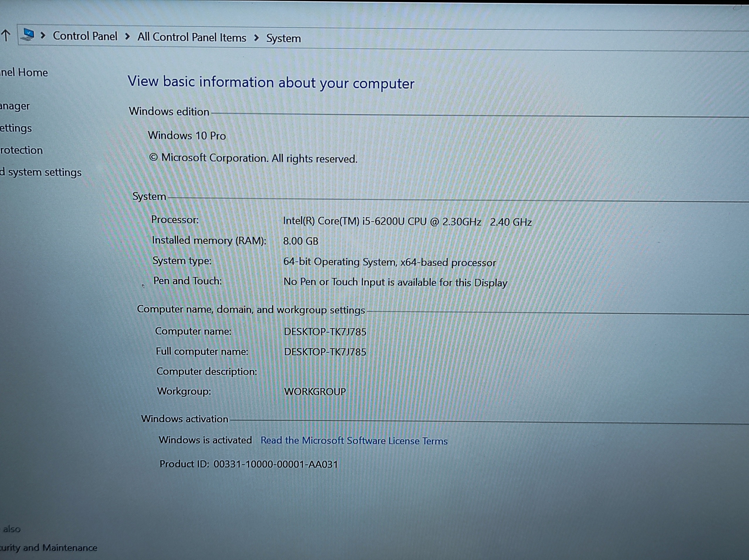This screenshot has height=560, width=749.
Task: Read the Microsoft Software License Terms
Action: pos(354,441)
